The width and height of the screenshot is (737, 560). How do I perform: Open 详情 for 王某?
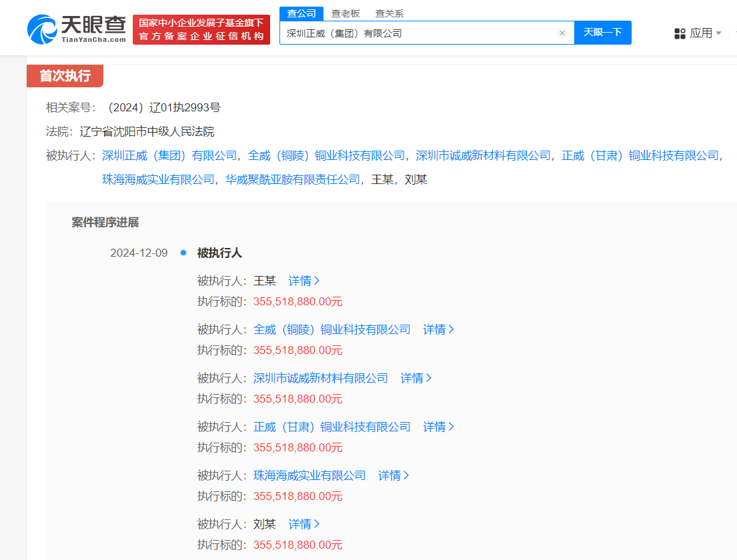point(303,281)
